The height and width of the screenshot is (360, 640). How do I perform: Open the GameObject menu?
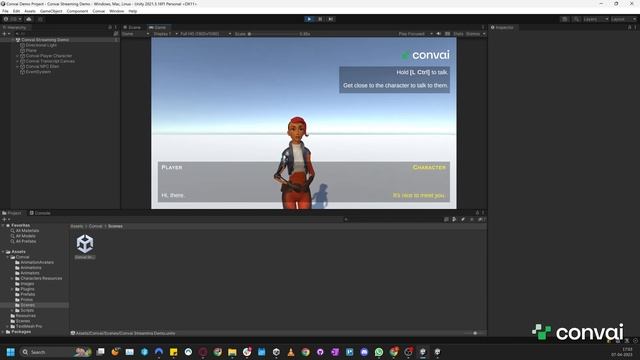pos(51,11)
